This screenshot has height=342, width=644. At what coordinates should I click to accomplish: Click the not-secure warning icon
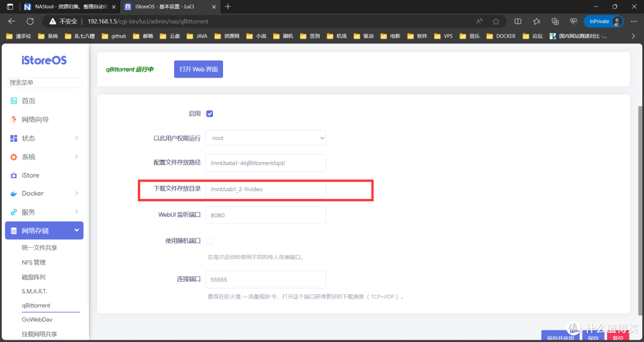click(x=52, y=21)
